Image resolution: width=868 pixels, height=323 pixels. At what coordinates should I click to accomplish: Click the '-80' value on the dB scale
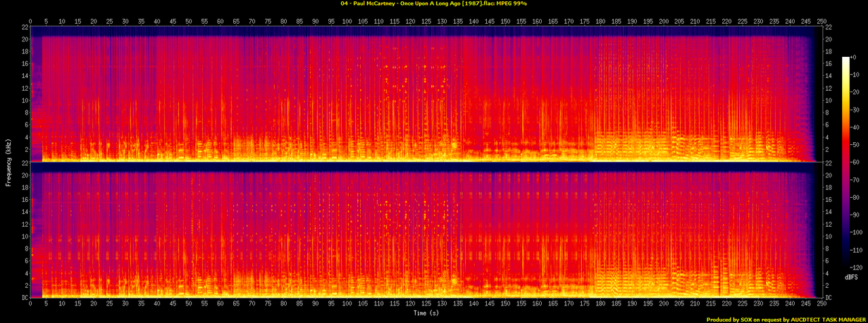[855, 198]
